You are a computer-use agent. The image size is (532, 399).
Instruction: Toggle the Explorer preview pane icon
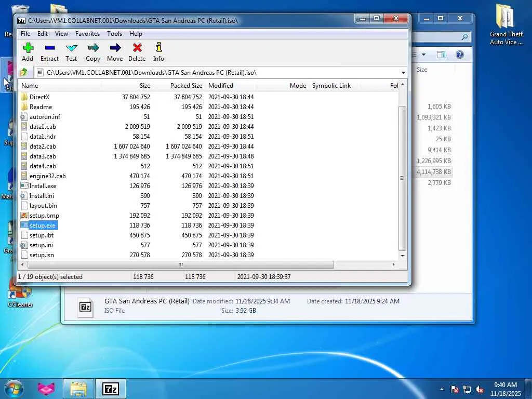441,55
